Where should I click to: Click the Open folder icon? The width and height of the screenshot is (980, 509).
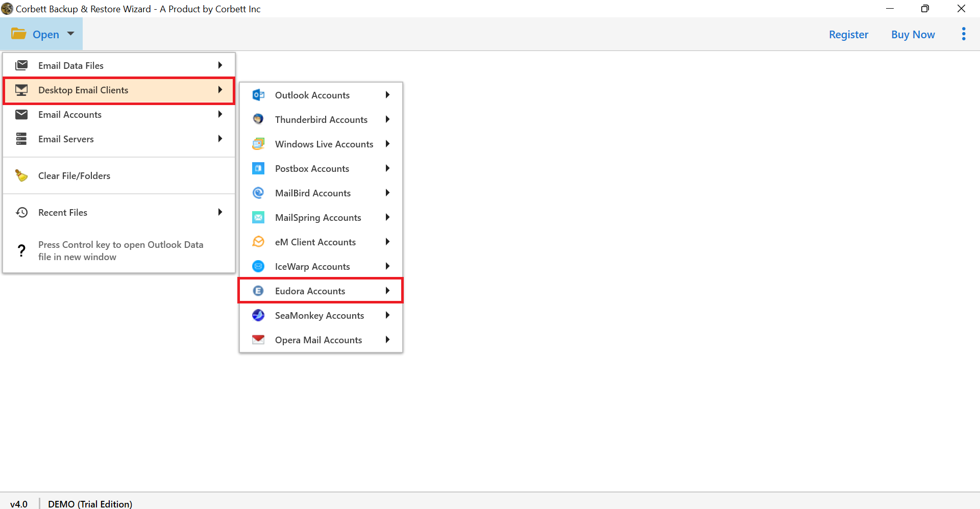pos(19,34)
